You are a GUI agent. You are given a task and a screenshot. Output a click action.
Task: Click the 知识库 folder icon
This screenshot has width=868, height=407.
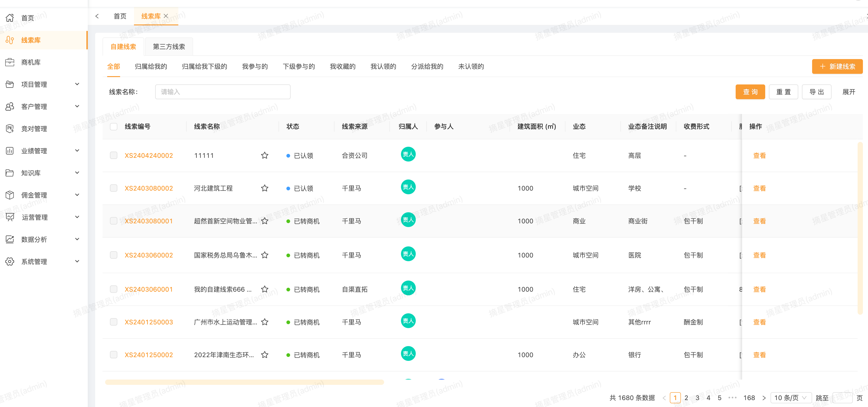click(10, 173)
